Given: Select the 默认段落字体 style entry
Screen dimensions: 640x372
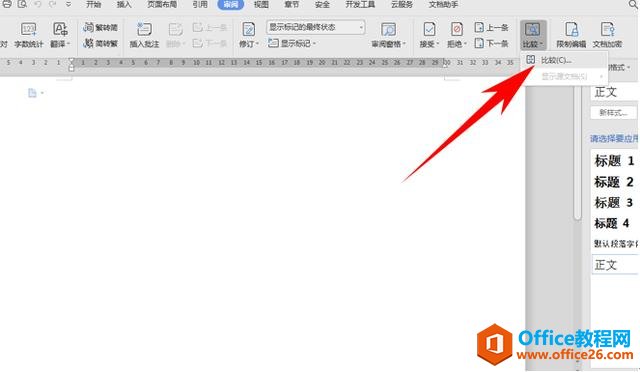Looking at the screenshot, I should [616, 244].
